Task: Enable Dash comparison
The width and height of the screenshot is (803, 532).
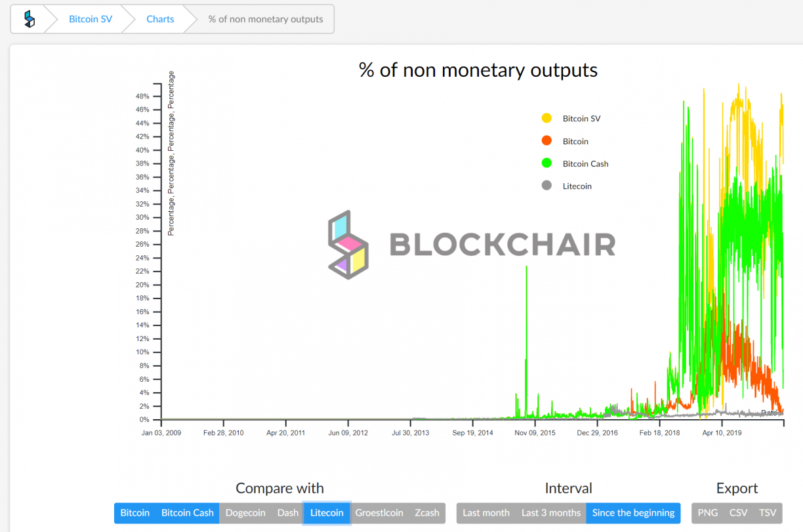Action: (287, 513)
